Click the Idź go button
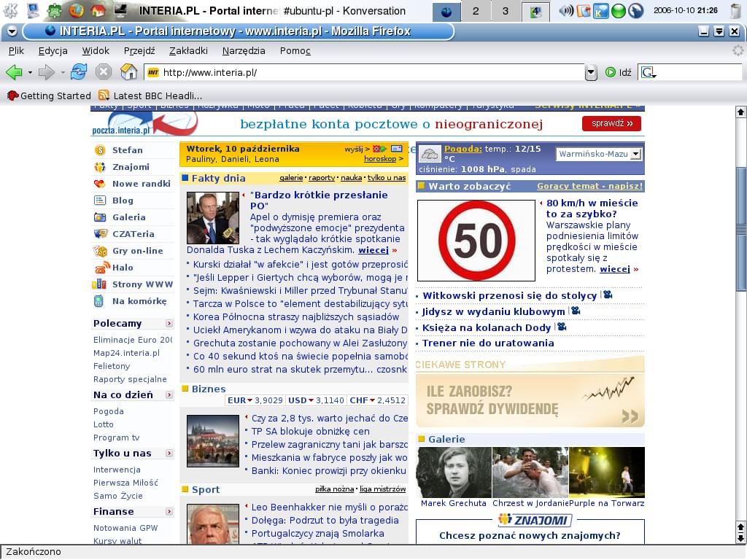Image resolution: width=747 pixels, height=560 pixels. [619, 72]
